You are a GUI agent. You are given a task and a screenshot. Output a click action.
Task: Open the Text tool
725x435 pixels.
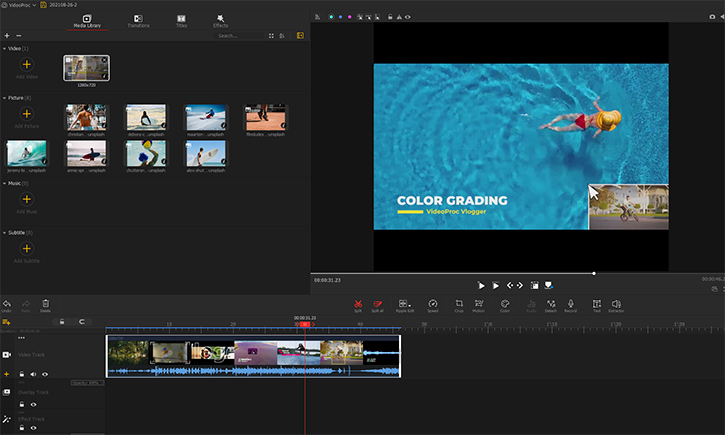click(596, 303)
